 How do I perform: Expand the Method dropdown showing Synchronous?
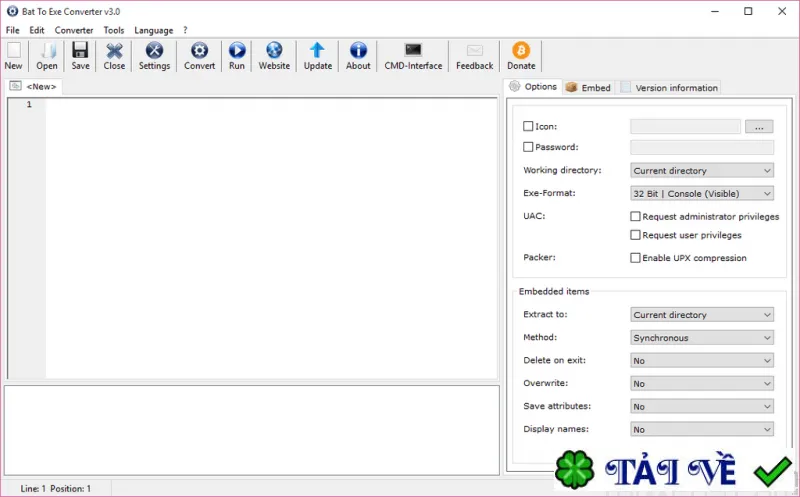click(x=702, y=338)
